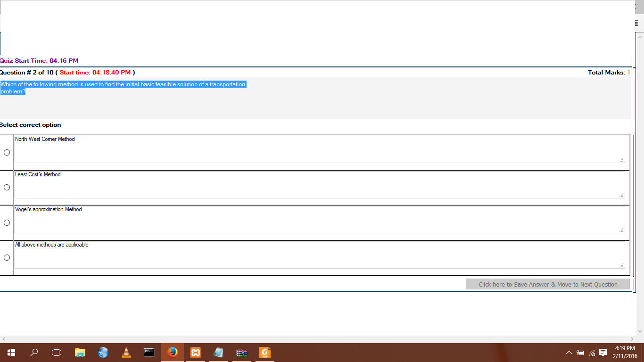This screenshot has height=362, width=644.
Task: Choose the Least Cost's Method radio button
Action: [7, 187]
